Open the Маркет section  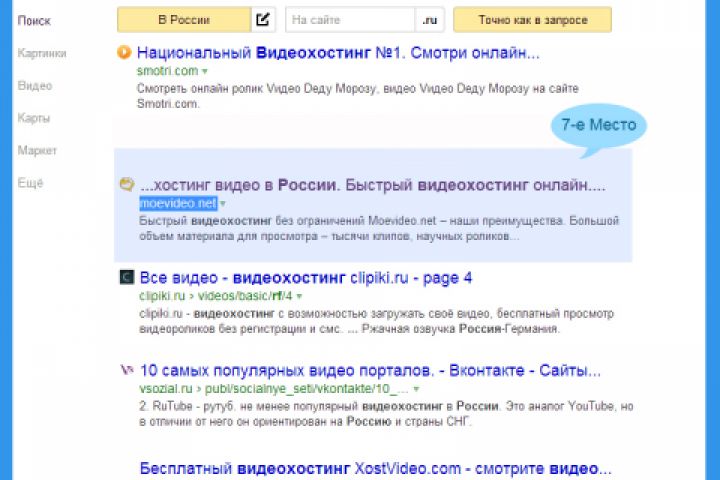pyautogui.click(x=37, y=150)
